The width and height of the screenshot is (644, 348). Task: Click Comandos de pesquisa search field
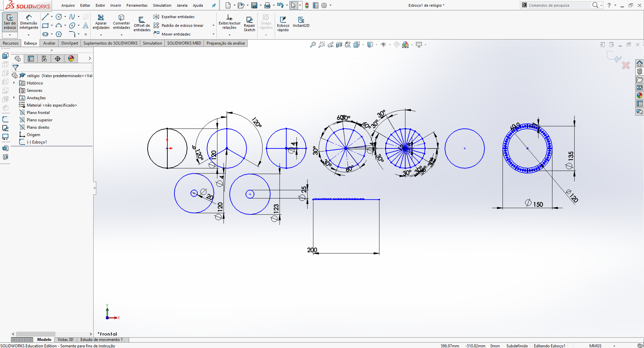coord(558,5)
